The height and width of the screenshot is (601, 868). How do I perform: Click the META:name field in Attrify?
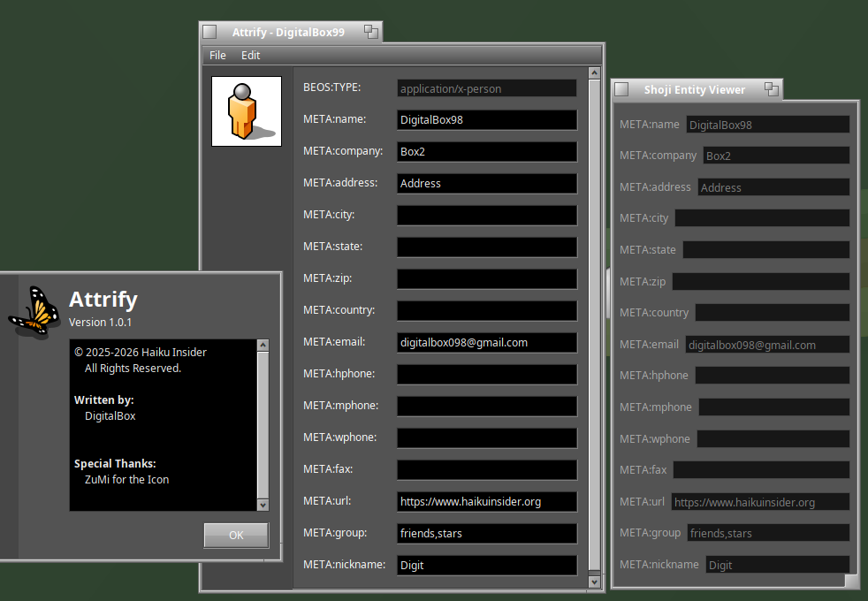click(x=486, y=120)
